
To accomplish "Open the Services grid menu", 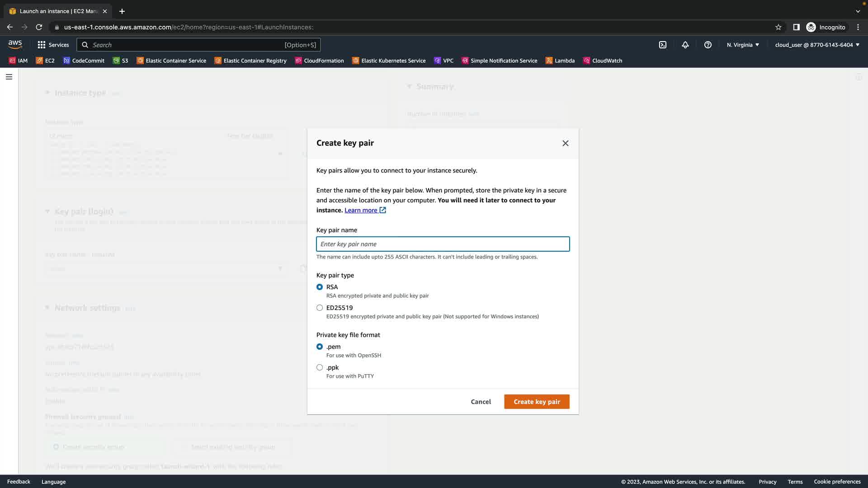I will (x=53, y=45).
